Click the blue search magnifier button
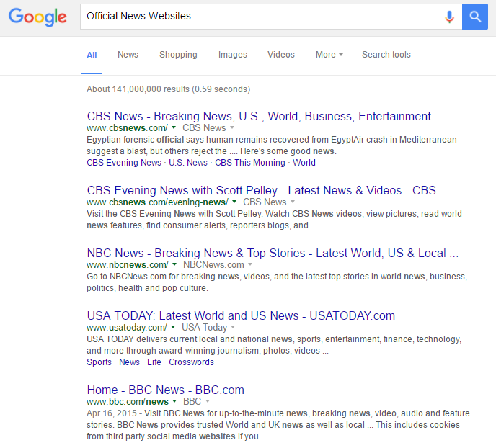The image size is (496, 448). coord(475,17)
